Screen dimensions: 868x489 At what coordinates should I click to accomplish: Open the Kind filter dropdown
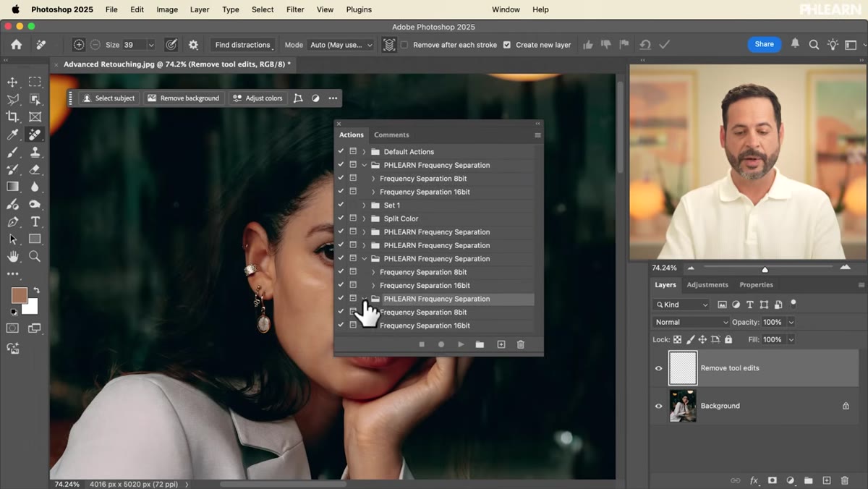[681, 305]
